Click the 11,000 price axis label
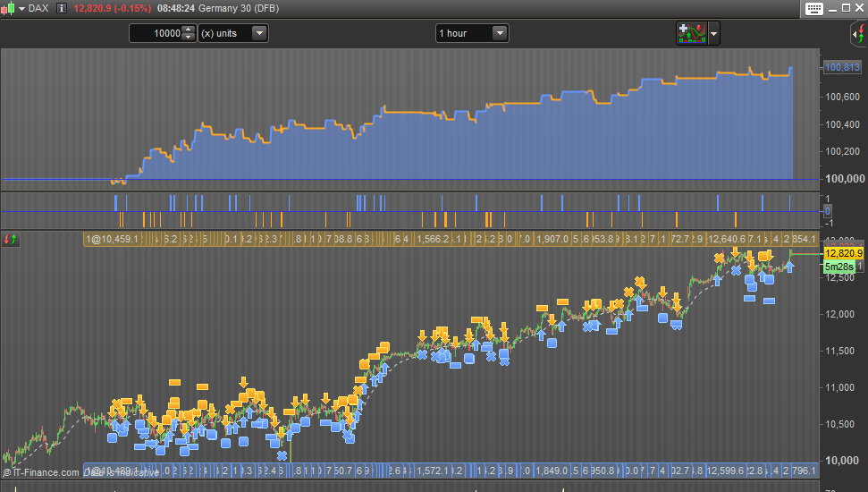Screen dimensions: 868x492 click(841, 387)
